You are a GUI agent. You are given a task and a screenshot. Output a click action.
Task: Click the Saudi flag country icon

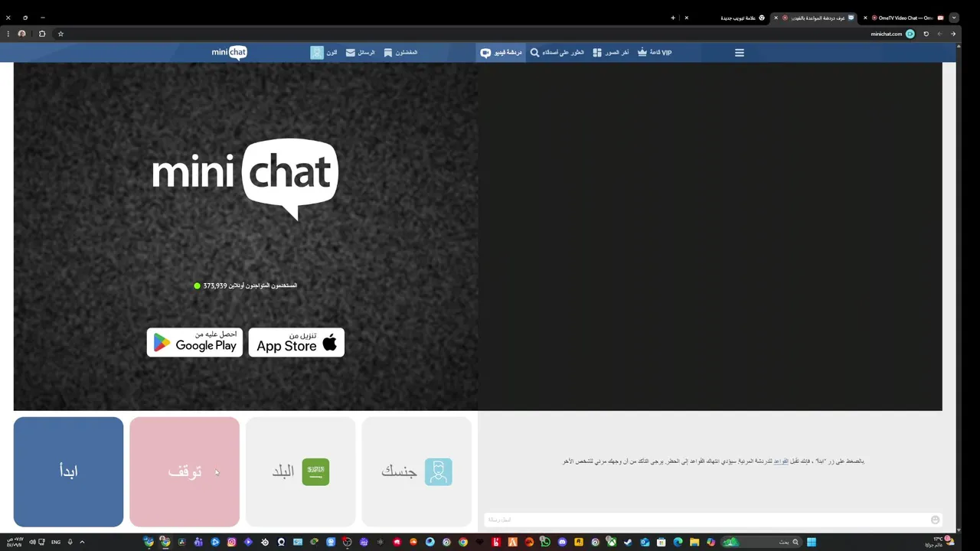pos(315,471)
